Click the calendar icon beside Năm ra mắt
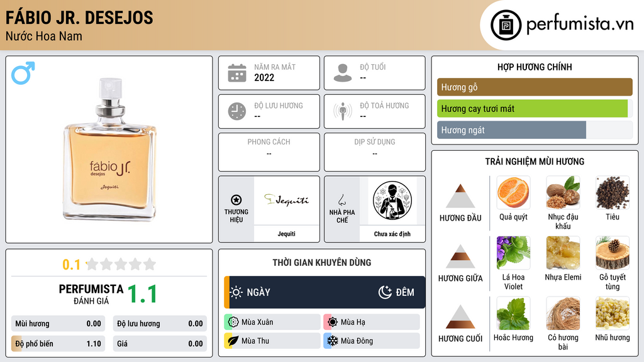Screen dimensions: 644x362 click(x=237, y=73)
